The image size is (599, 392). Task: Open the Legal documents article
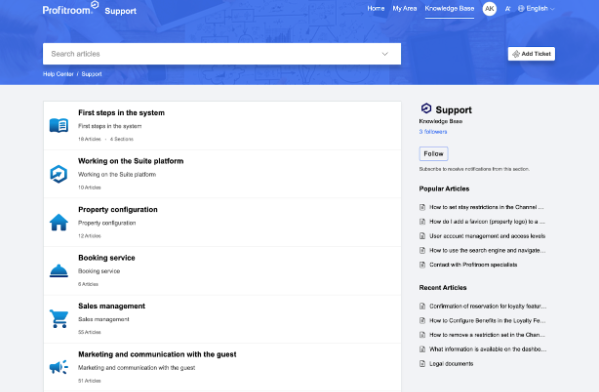(451, 364)
